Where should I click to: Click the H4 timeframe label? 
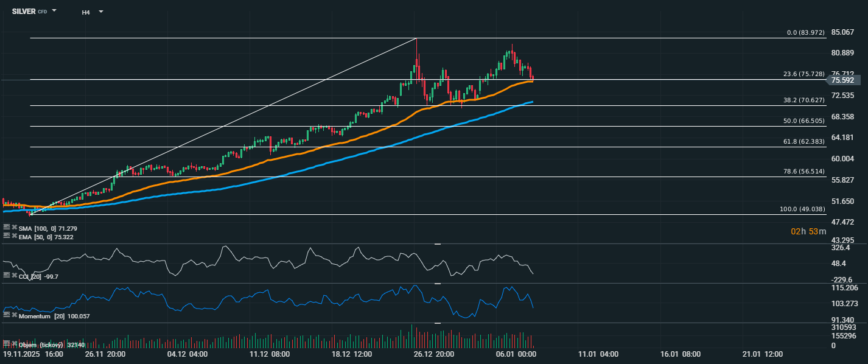click(86, 12)
